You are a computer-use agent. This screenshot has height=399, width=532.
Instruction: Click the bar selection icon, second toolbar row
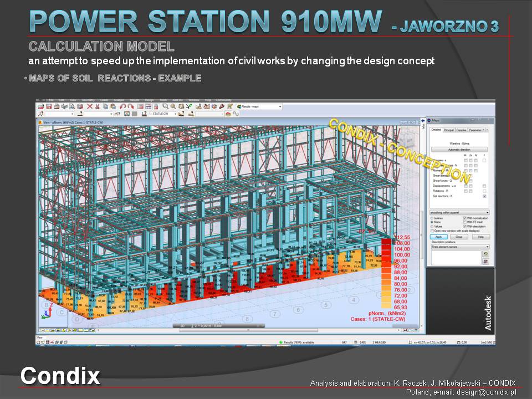tap(80, 114)
